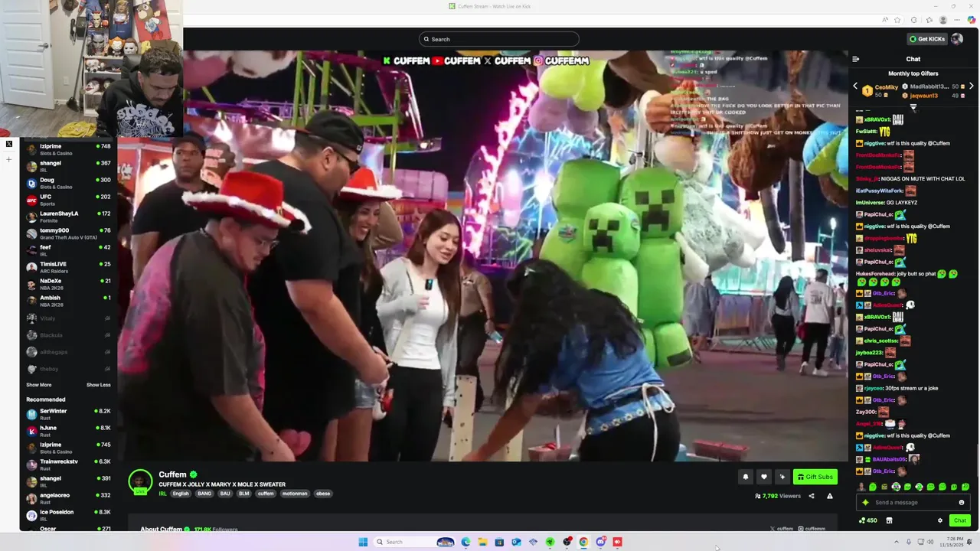980x551 pixels.
Task: Open recommended angelaoreo channel
Action: point(69,498)
